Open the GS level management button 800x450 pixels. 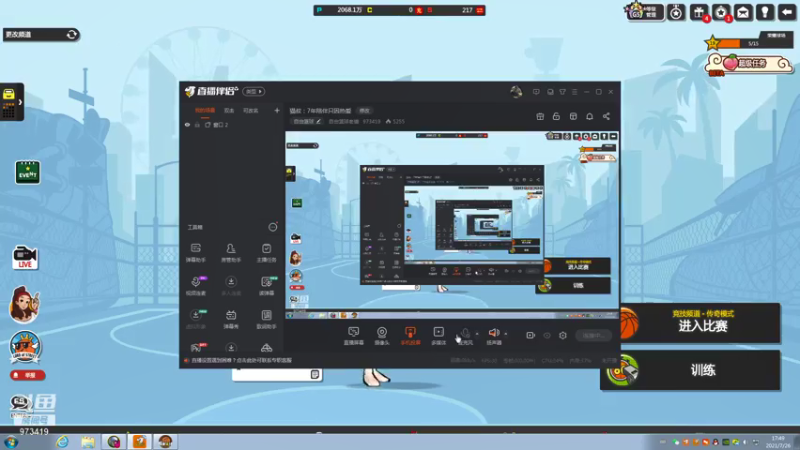644,12
